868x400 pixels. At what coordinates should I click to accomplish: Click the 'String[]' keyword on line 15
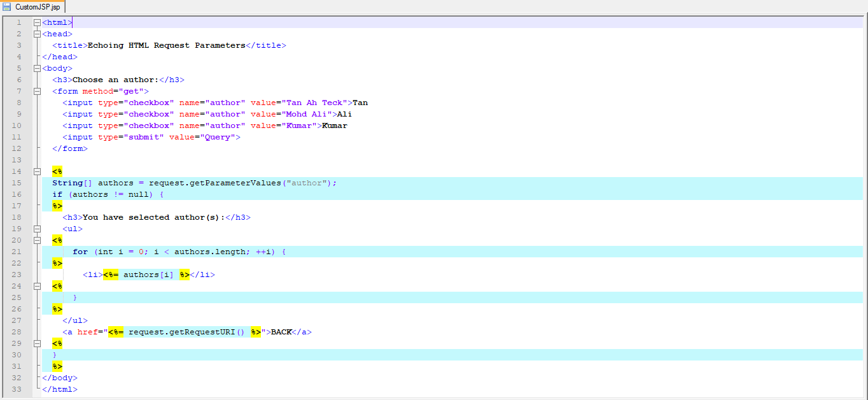[x=73, y=183]
